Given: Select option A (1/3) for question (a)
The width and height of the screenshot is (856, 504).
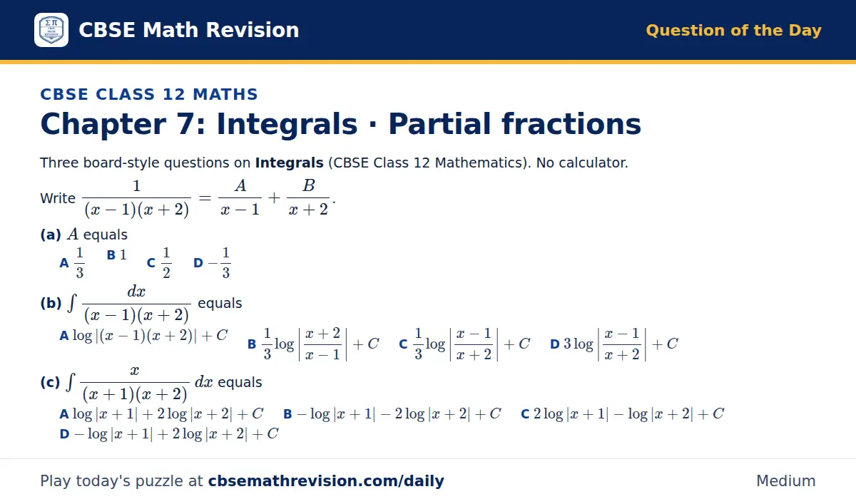Looking at the screenshot, I should click(72, 263).
